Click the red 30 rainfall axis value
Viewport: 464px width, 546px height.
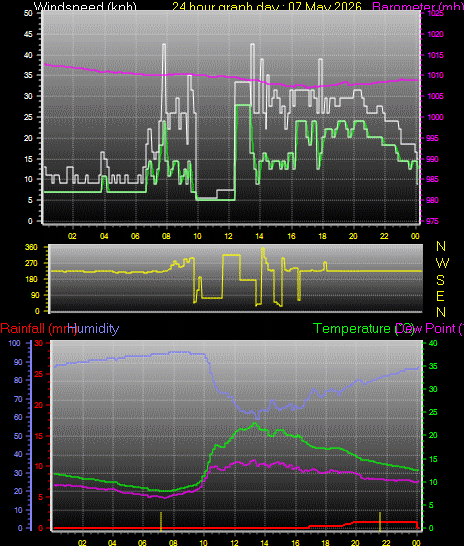click(39, 343)
